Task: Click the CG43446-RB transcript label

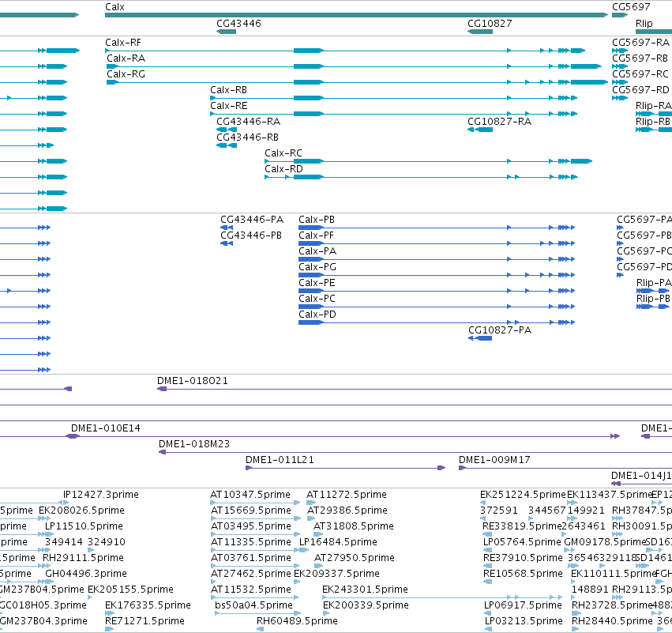Action: (x=247, y=138)
